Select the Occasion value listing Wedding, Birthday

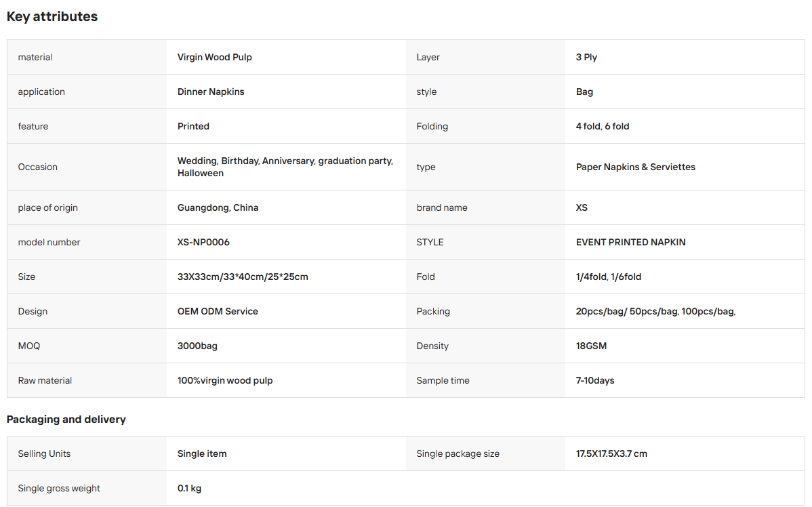[285, 167]
